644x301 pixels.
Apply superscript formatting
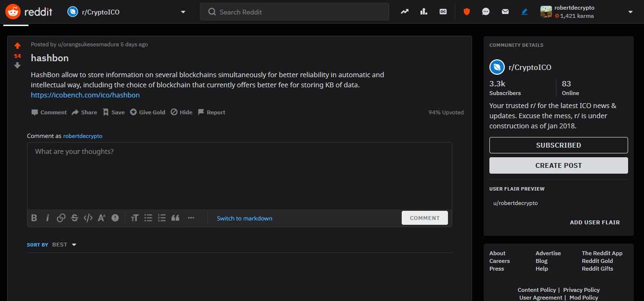pos(102,218)
